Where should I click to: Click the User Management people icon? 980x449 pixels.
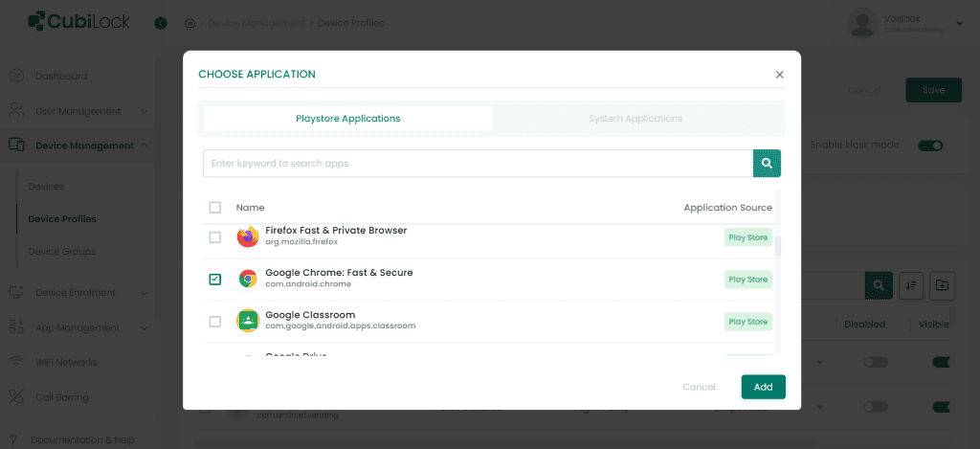coord(17,111)
